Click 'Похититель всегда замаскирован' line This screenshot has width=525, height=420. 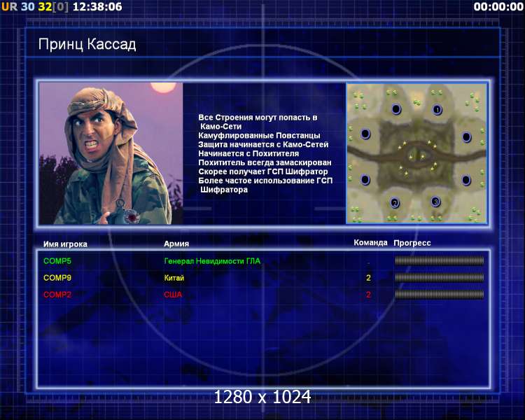tap(265, 163)
